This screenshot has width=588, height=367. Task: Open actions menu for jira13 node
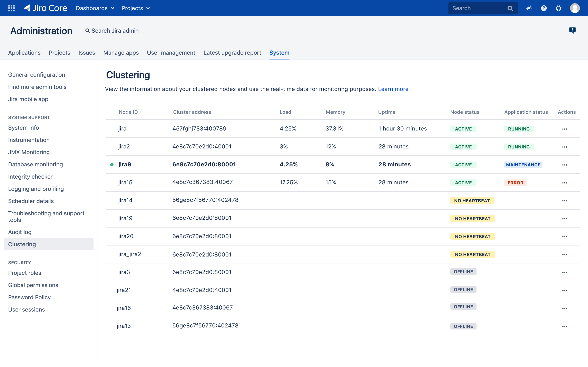565,326
